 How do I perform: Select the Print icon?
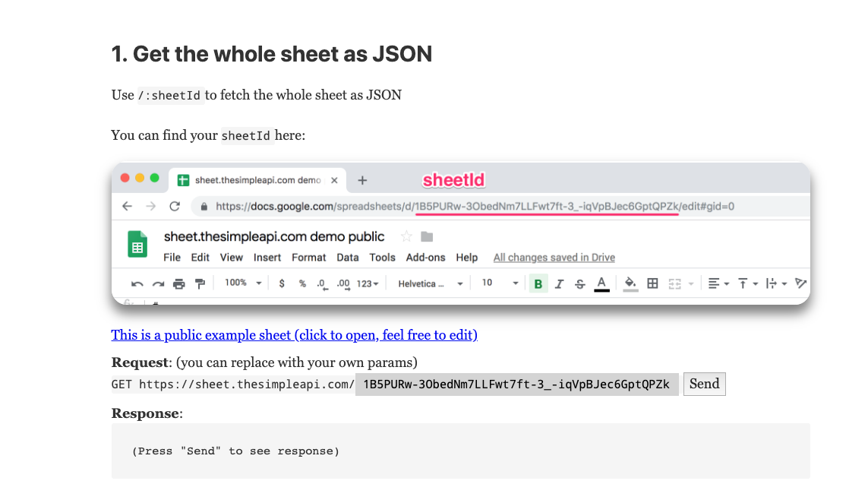point(178,283)
